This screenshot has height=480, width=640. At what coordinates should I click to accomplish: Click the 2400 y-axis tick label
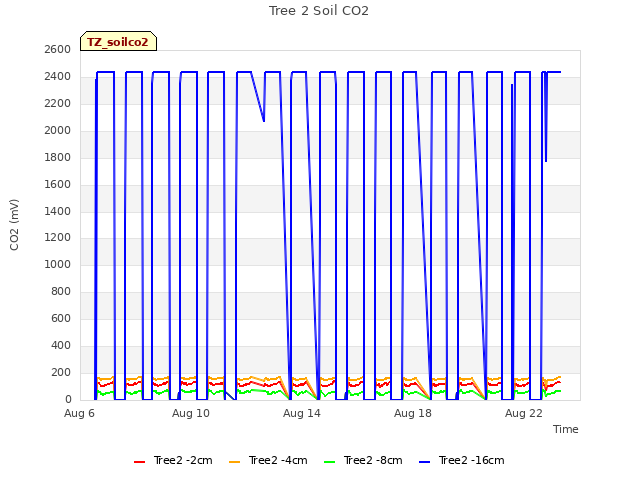(58, 76)
